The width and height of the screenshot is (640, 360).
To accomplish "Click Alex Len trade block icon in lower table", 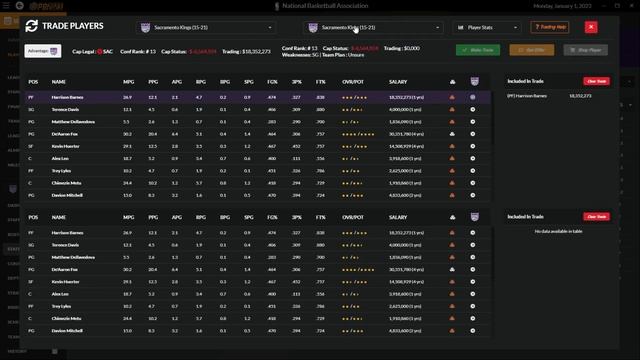I will pyautogui.click(x=452, y=294).
